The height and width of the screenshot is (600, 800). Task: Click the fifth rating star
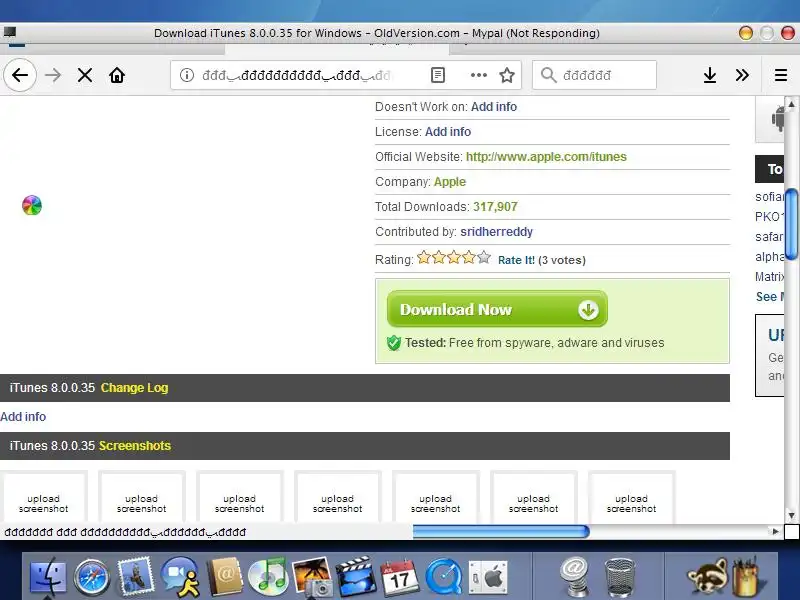coord(484,258)
